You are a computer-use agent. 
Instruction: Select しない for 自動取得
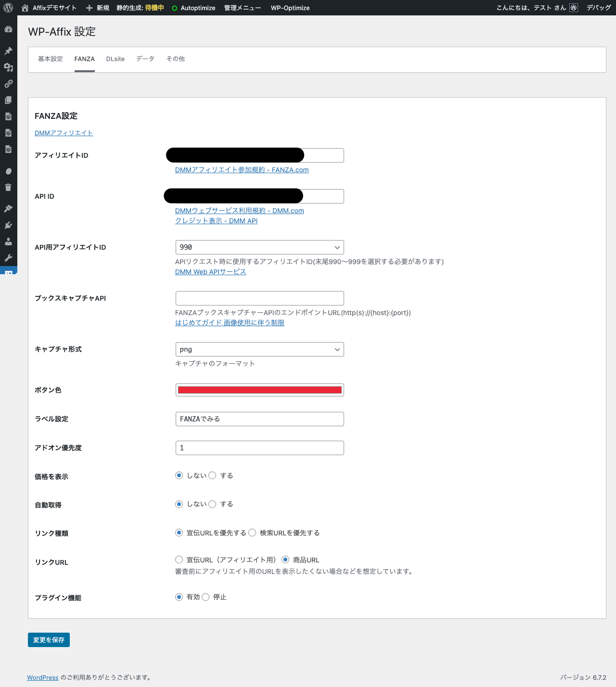pos(179,504)
